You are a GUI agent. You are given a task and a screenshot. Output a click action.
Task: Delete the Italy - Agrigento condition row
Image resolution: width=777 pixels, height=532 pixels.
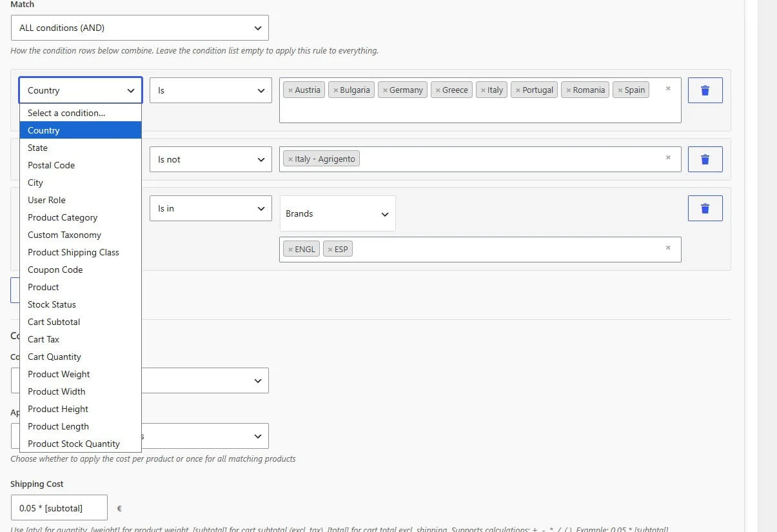(x=705, y=159)
